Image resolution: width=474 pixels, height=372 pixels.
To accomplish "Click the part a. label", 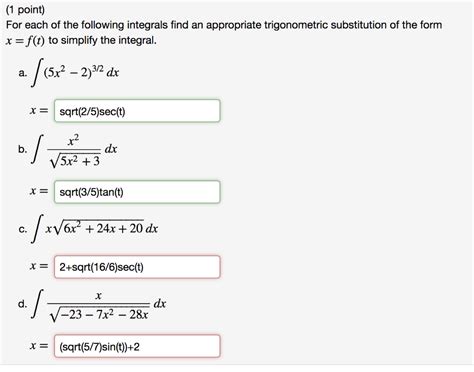I will coord(22,73).
